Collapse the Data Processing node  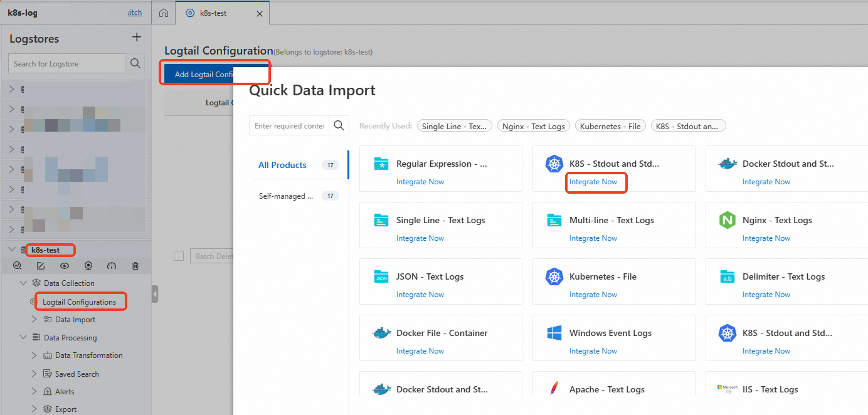click(x=24, y=338)
